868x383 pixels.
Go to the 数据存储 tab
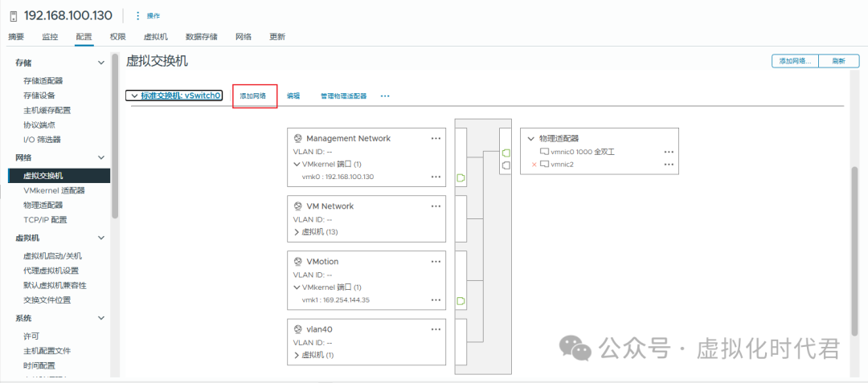click(x=202, y=37)
